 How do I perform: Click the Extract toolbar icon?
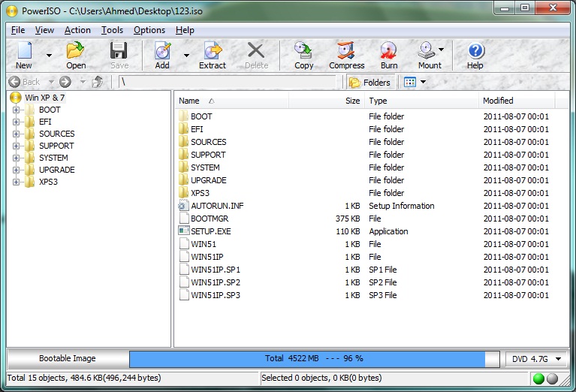pyautogui.click(x=213, y=50)
